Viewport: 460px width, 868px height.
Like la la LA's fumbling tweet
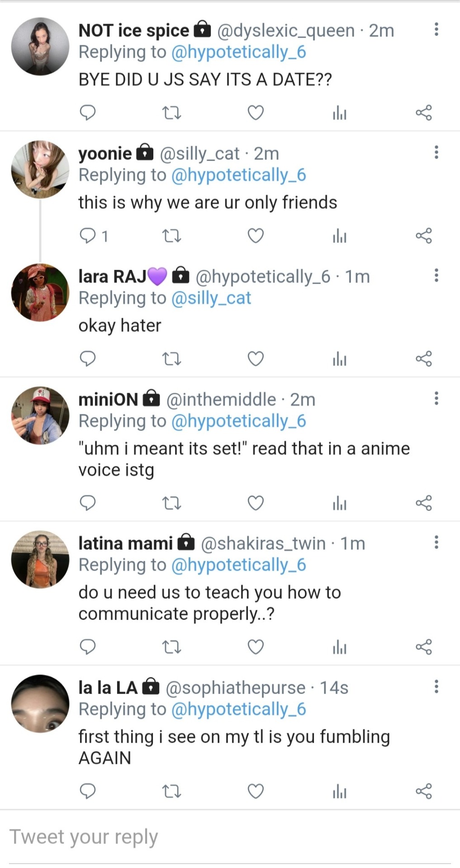tap(256, 791)
